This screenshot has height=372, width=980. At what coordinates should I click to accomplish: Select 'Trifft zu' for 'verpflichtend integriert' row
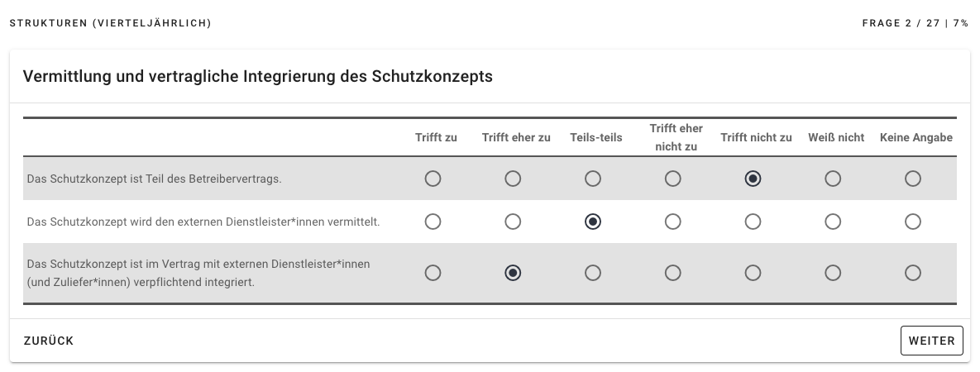coord(433,273)
